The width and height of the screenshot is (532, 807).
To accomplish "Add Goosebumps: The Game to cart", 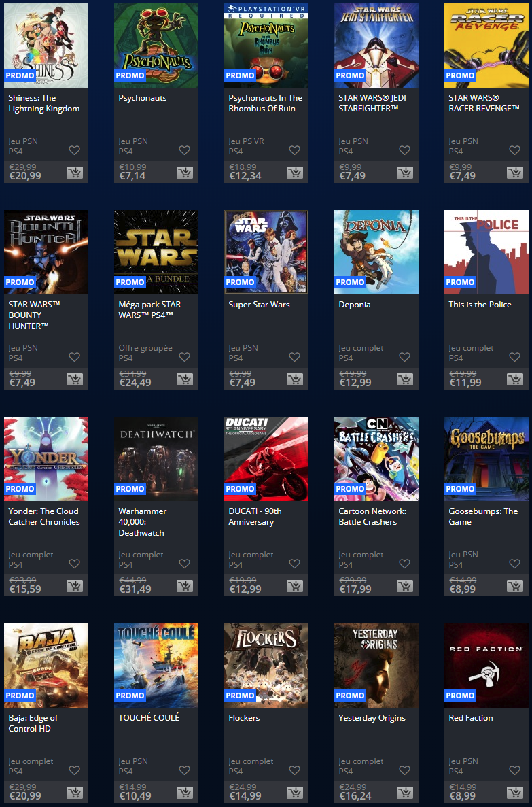I will (x=514, y=586).
